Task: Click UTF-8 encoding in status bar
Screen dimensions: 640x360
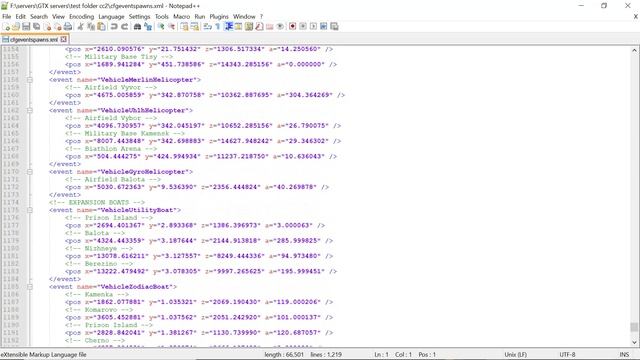Action: pyautogui.click(x=567, y=355)
